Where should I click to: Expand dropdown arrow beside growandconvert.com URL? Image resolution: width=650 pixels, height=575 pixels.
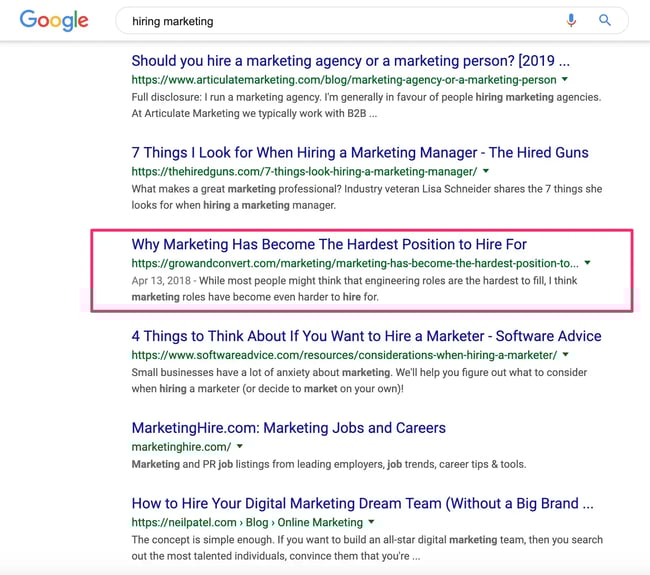pyautogui.click(x=587, y=263)
